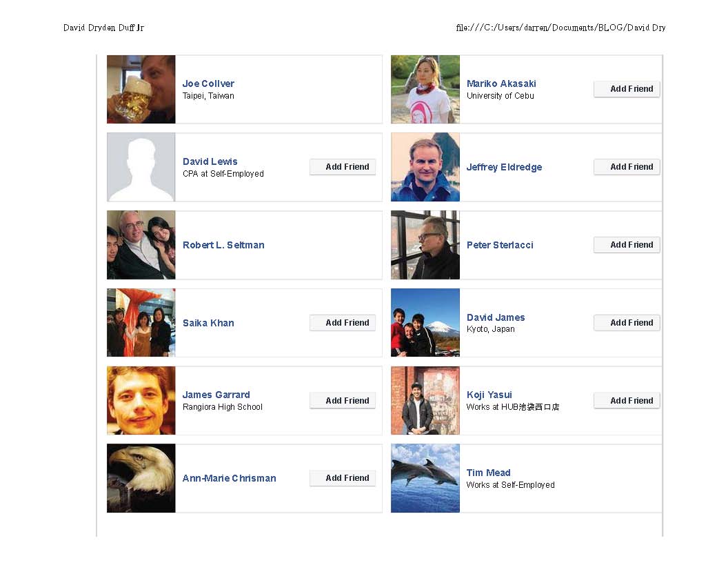Open Peter Sterlacci's profile page
This screenshot has height=563, width=728.
pos(500,245)
